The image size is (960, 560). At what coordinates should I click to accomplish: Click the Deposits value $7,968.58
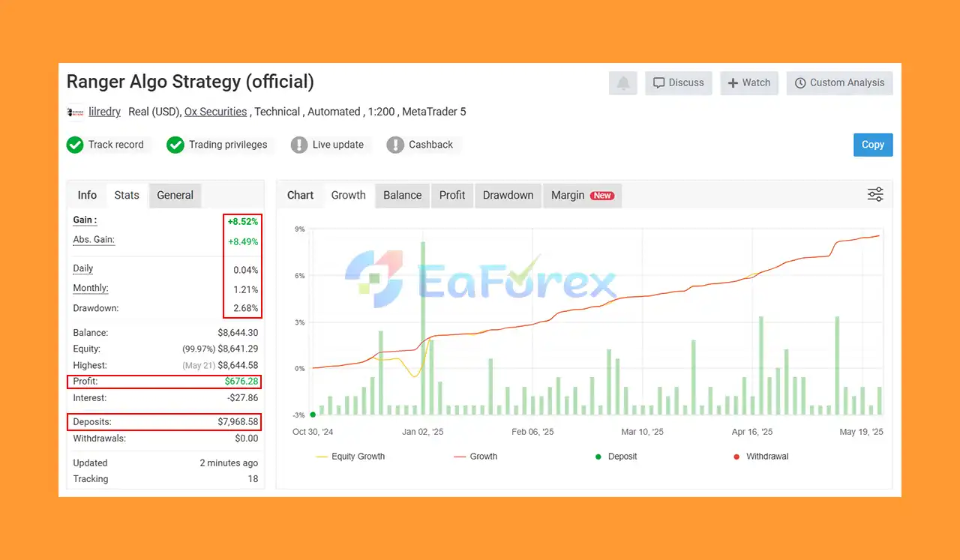238,422
